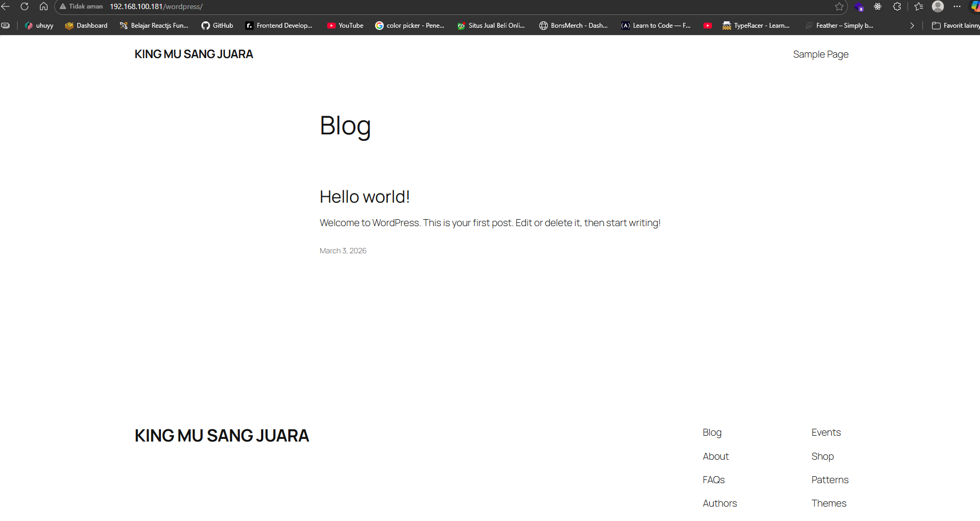Open the Settings and more ellipsis menu
Viewport: 980px width, 521px height.
[x=957, y=6]
